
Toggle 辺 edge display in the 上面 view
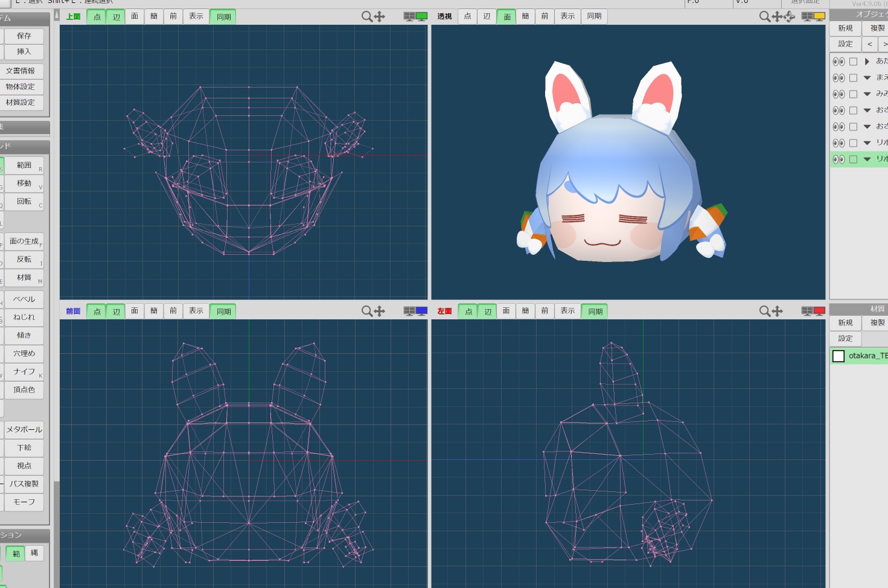pos(116,17)
